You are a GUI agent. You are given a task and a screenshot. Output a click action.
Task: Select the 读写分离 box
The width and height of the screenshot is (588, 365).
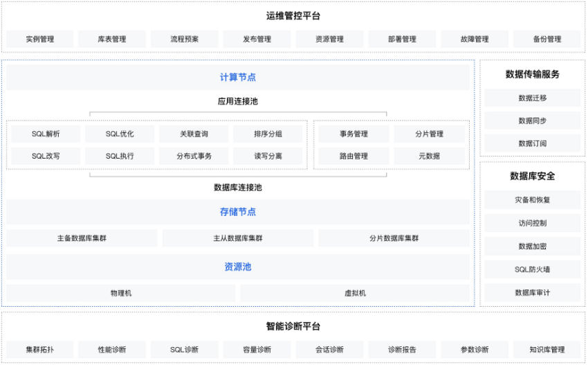click(268, 157)
